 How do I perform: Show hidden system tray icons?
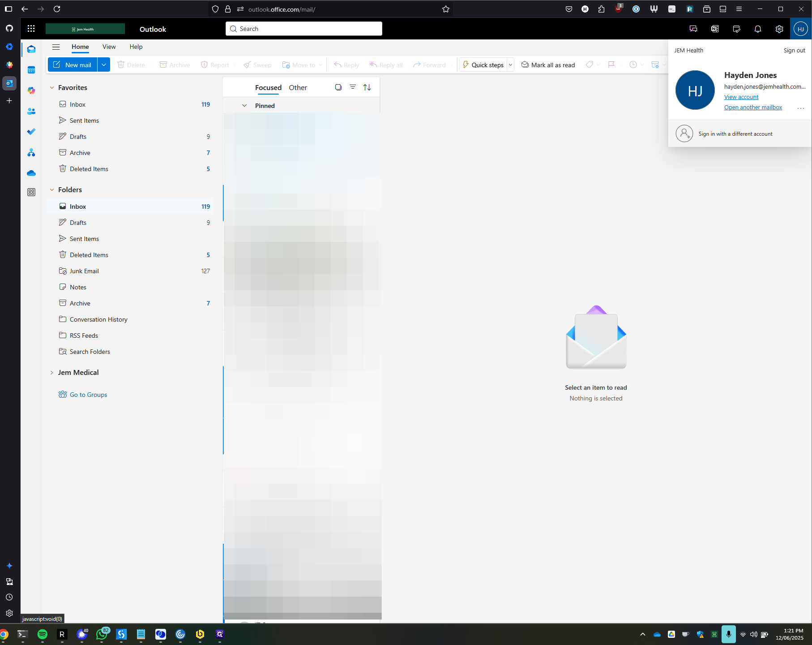click(643, 634)
